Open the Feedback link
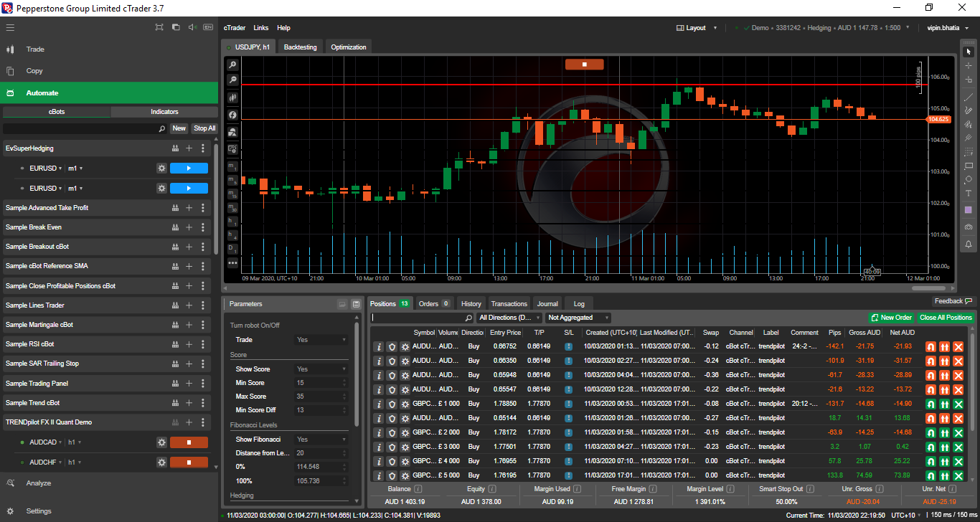This screenshot has width=980, height=522. coord(953,301)
